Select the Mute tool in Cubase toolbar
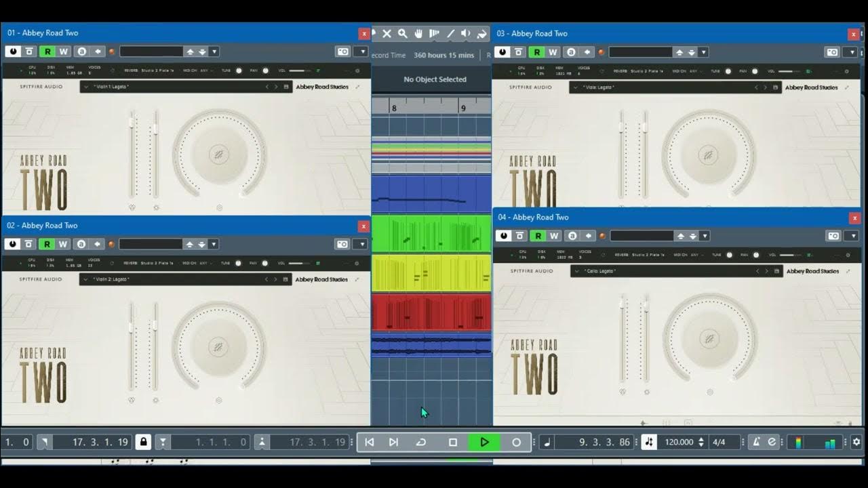The width and height of the screenshot is (868, 488). (387, 33)
